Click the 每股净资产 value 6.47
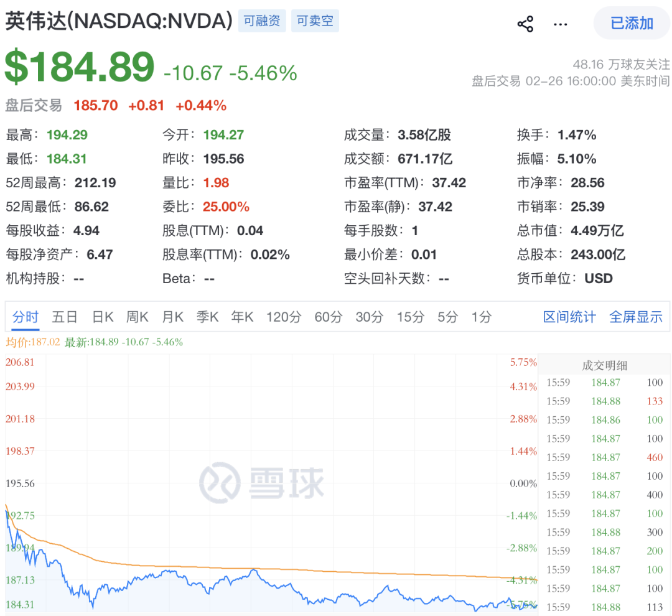The height and width of the screenshot is (616, 672). click(x=100, y=255)
